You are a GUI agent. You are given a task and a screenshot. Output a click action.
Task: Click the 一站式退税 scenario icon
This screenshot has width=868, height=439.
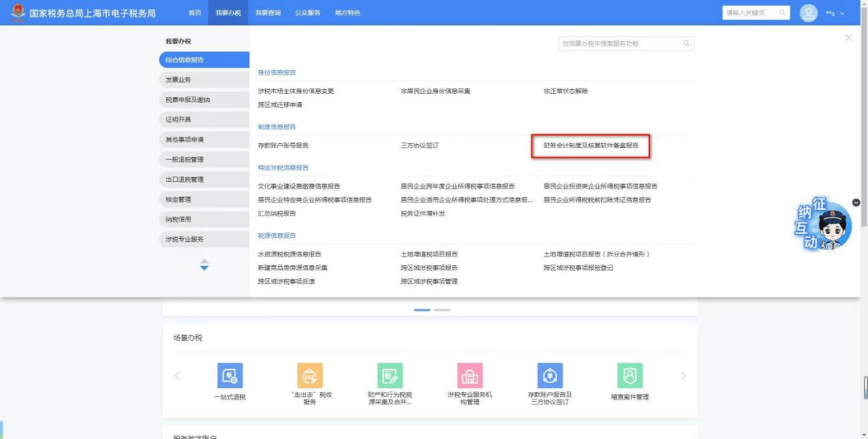[229, 375]
